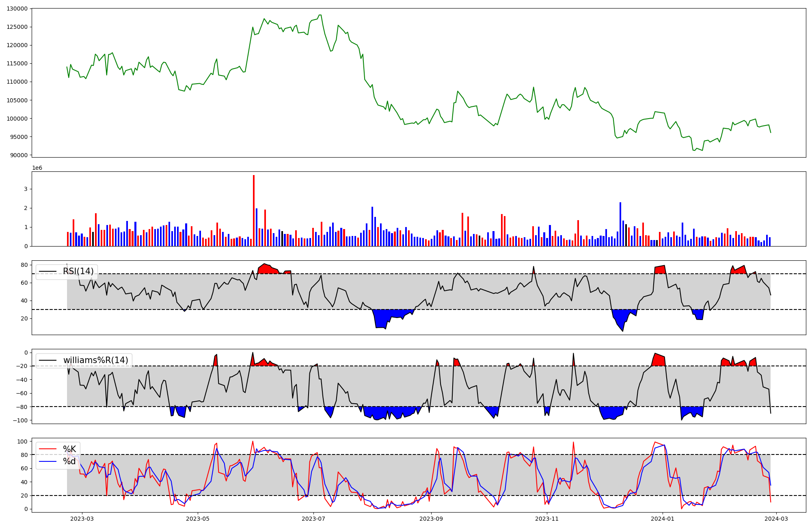This screenshot has height=528, width=812.
Task: Click the -100 tick on Williams %R axis
Action: [x=20, y=420]
